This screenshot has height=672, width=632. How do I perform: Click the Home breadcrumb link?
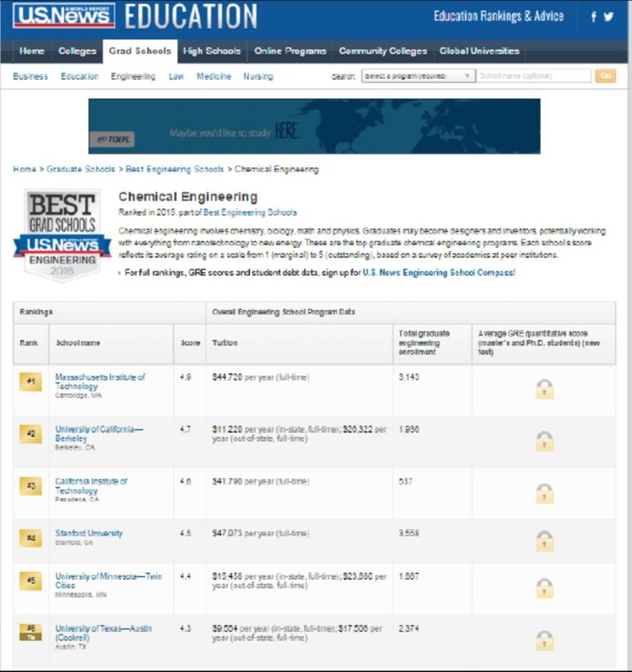point(24,169)
